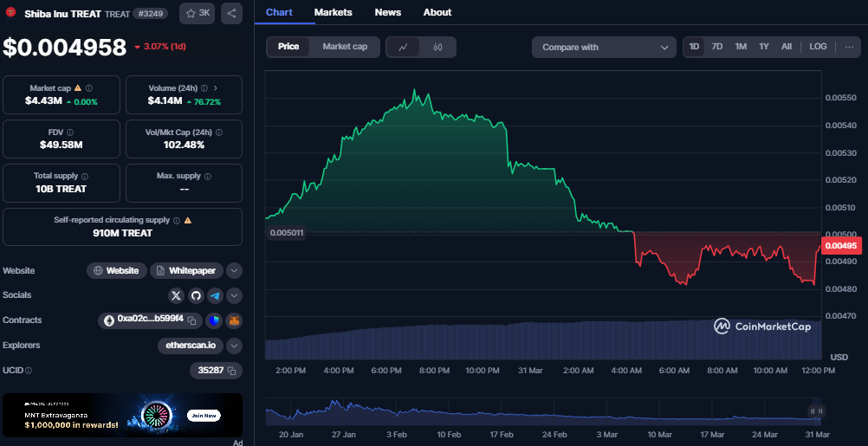Click the 0xa02c...b599f4 contract chip
868x446 pixels.
pos(150,320)
